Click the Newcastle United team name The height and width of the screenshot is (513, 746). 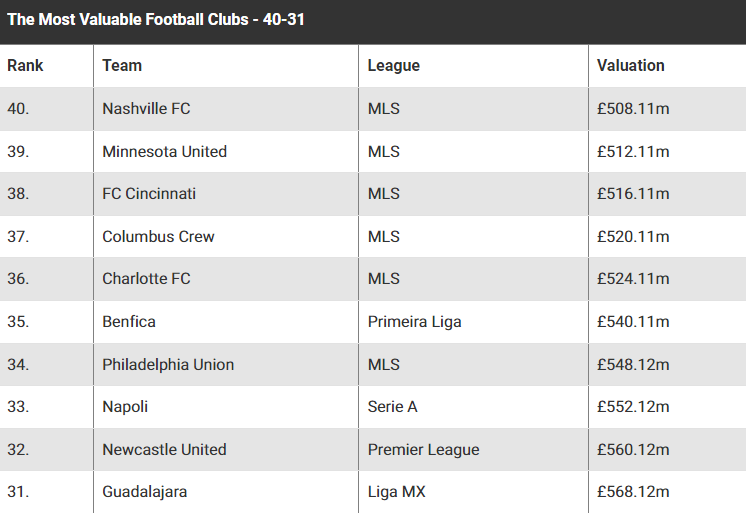[x=165, y=450]
